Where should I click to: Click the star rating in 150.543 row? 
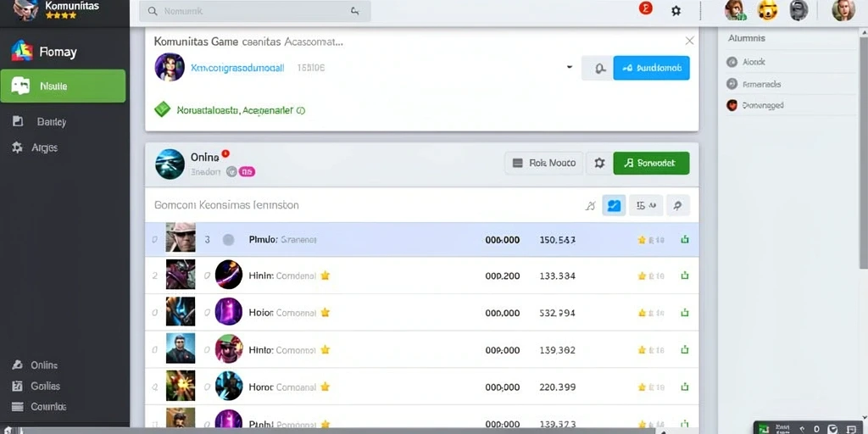(x=651, y=240)
